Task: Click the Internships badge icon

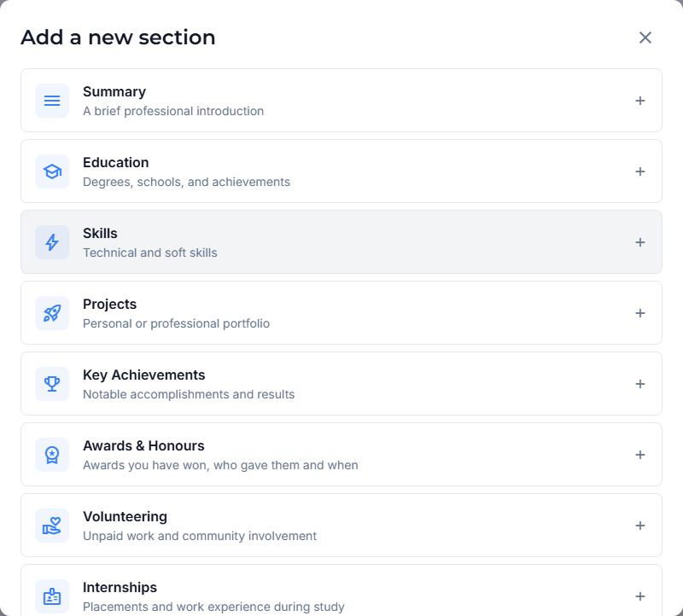Action: (52, 596)
